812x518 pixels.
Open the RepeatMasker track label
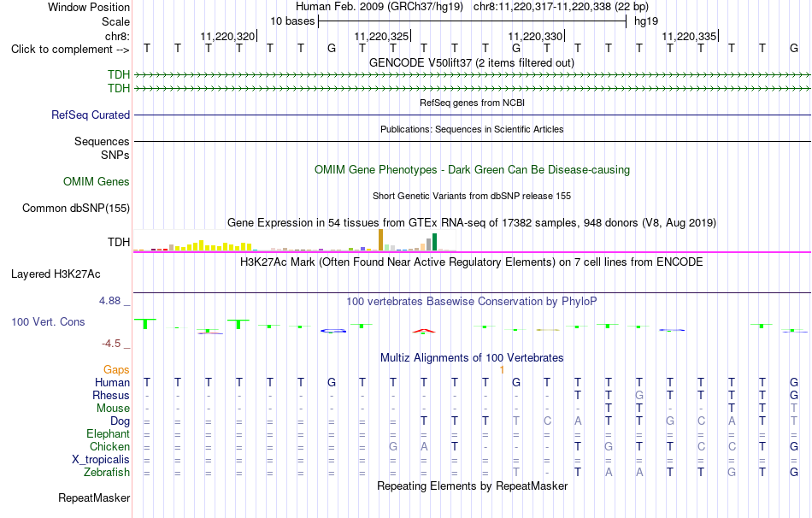pyautogui.click(x=94, y=497)
